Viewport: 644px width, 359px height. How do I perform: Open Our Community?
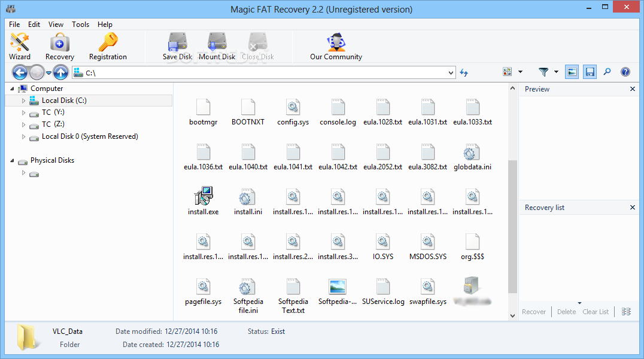[336, 47]
